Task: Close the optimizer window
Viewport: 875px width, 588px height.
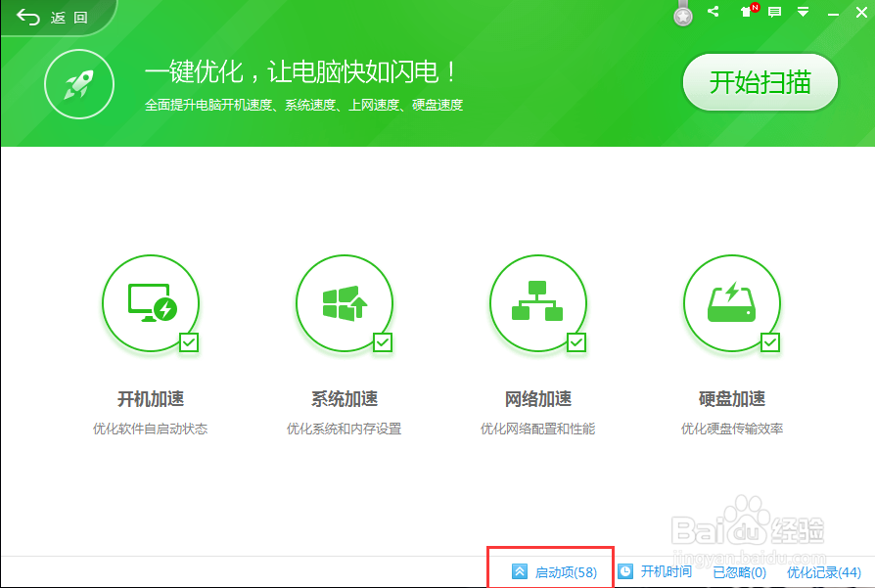Action: click(861, 13)
